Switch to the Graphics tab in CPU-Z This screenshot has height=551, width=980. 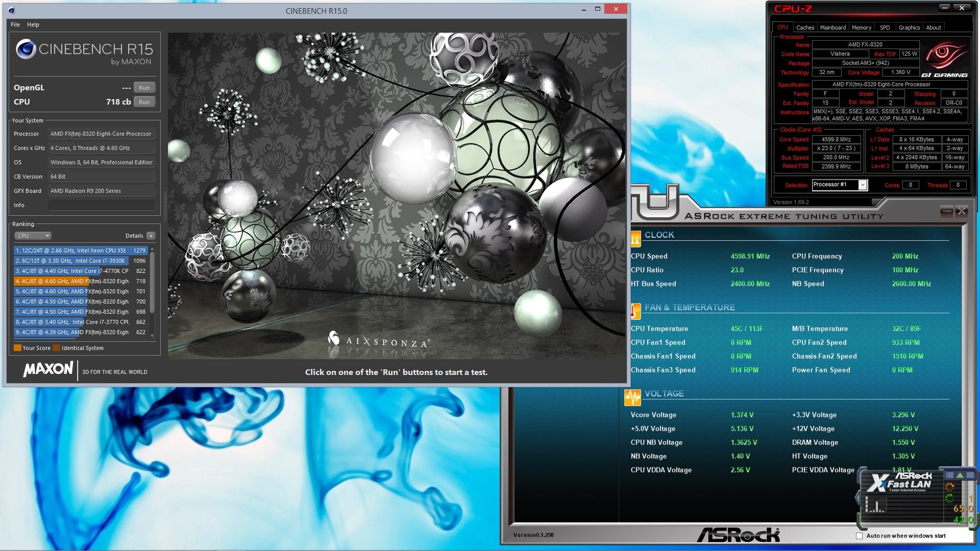click(x=909, y=28)
